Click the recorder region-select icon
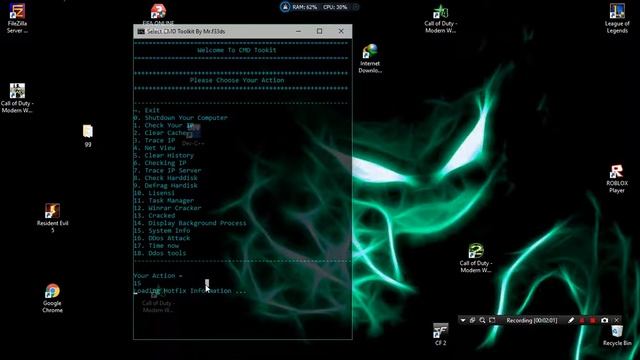The height and width of the screenshot is (360, 640). click(x=492, y=320)
